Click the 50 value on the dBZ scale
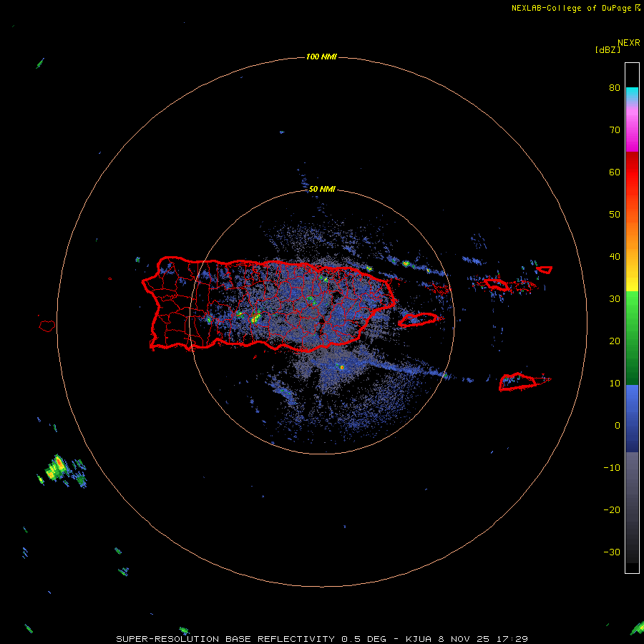Viewport: 644px width, 644px height. (x=615, y=215)
